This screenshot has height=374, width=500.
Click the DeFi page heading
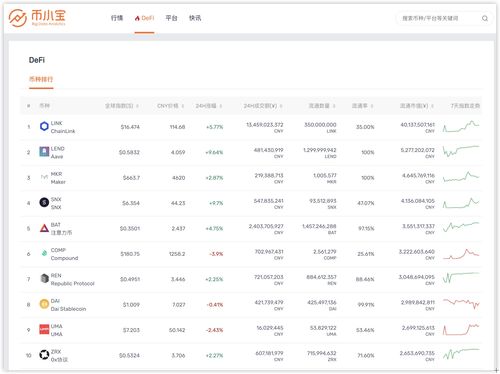click(37, 60)
